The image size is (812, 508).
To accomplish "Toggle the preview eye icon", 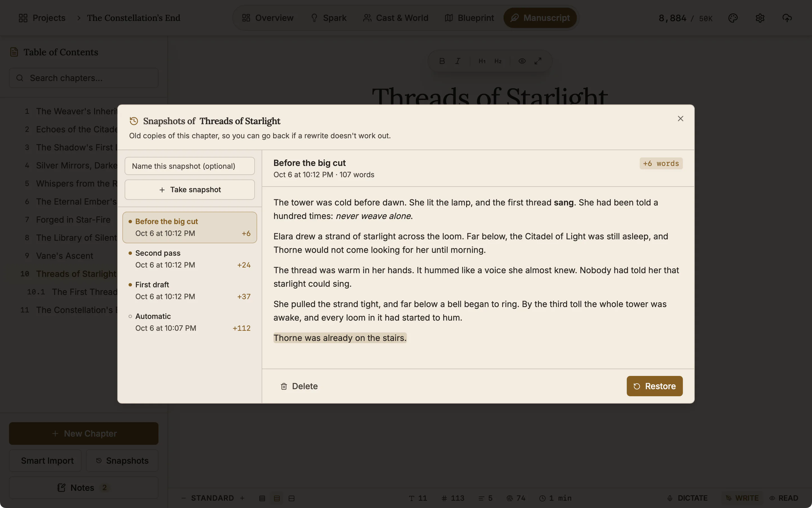I will [522, 61].
